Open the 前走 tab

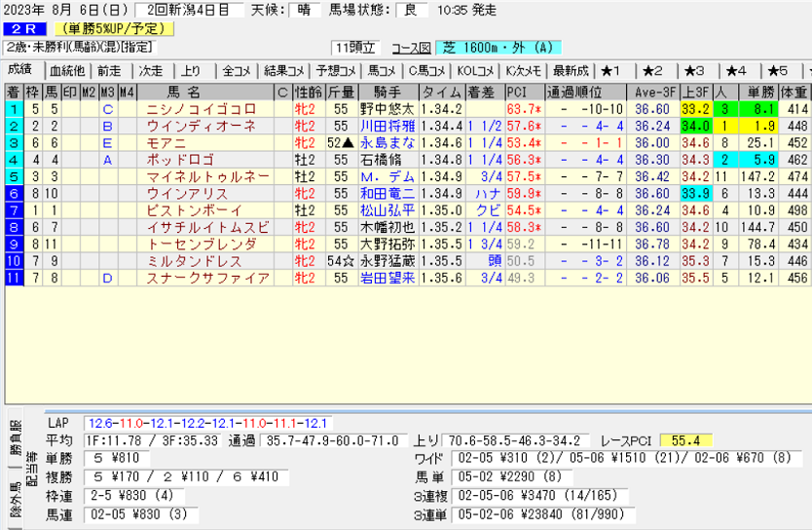[110, 71]
